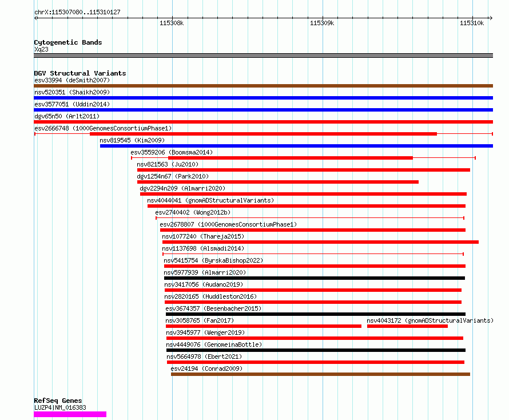509x420 pixels.
Task: Click the nsv4449076 (GenomeinaBottle) label
Action: point(214,344)
